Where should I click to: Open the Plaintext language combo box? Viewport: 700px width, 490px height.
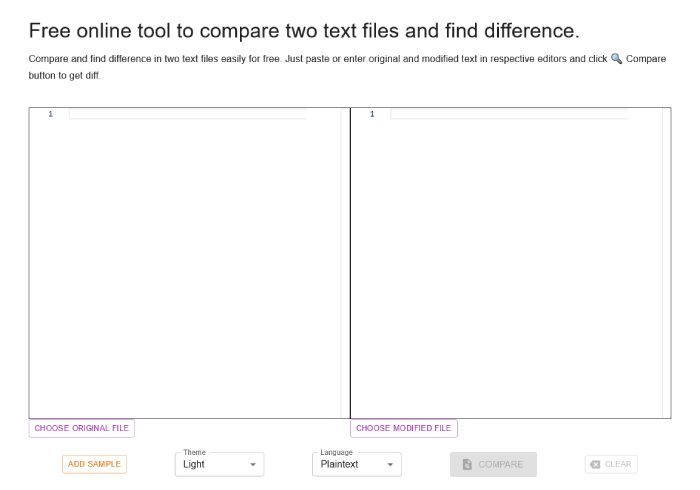coord(357,464)
